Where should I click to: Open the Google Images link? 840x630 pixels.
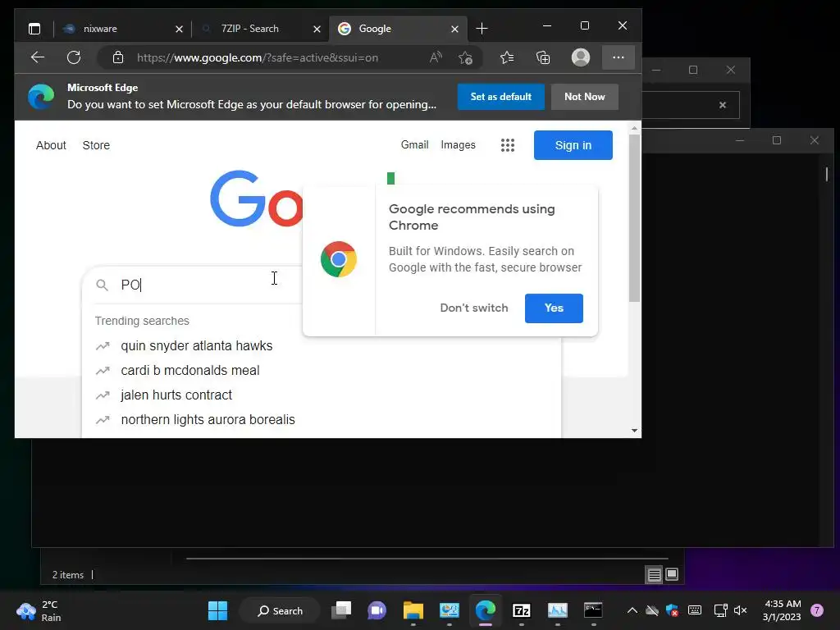click(x=458, y=144)
